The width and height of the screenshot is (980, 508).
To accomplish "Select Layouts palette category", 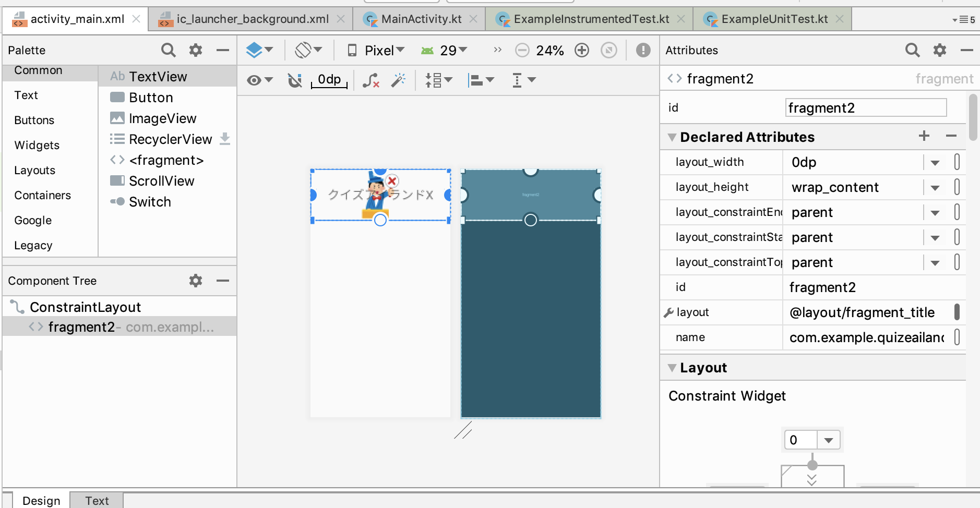I will click(50, 170).
